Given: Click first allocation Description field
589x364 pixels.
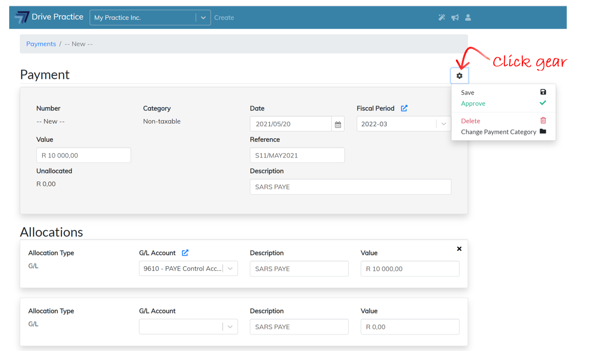Looking at the screenshot, I should click(x=299, y=269).
